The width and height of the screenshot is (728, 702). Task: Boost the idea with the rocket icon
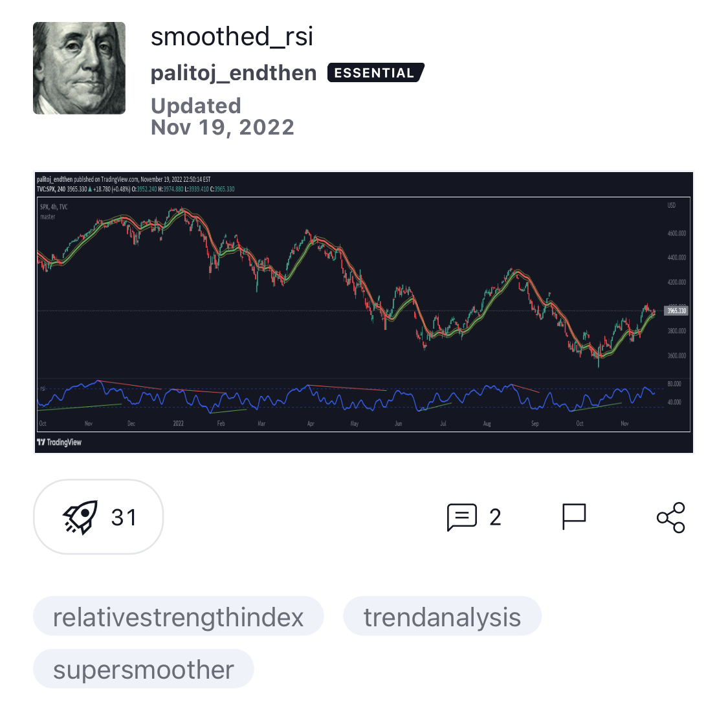click(x=80, y=517)
